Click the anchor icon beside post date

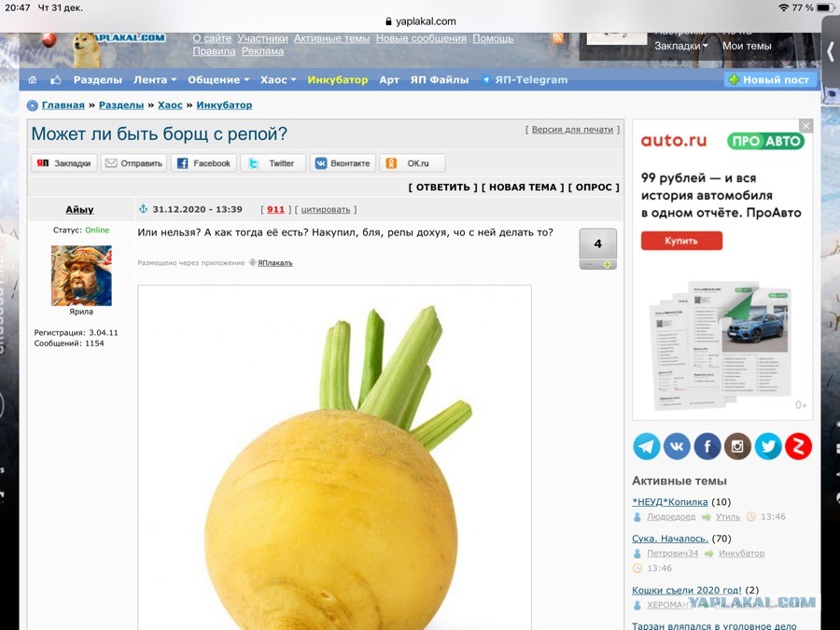point(143,209)
